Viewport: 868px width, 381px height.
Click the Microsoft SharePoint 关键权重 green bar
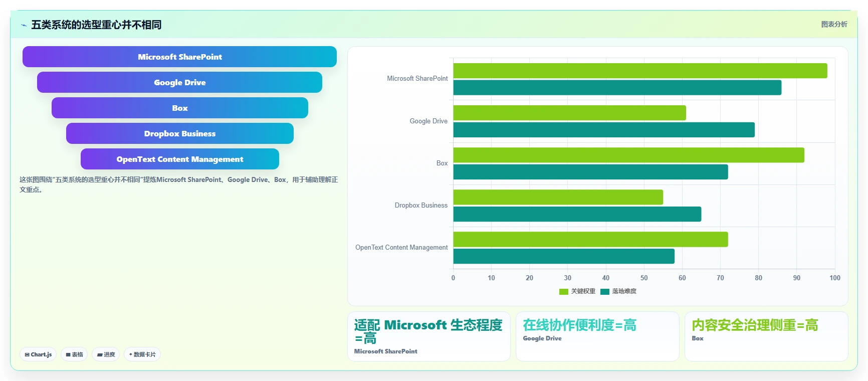(x=640, y=71)
